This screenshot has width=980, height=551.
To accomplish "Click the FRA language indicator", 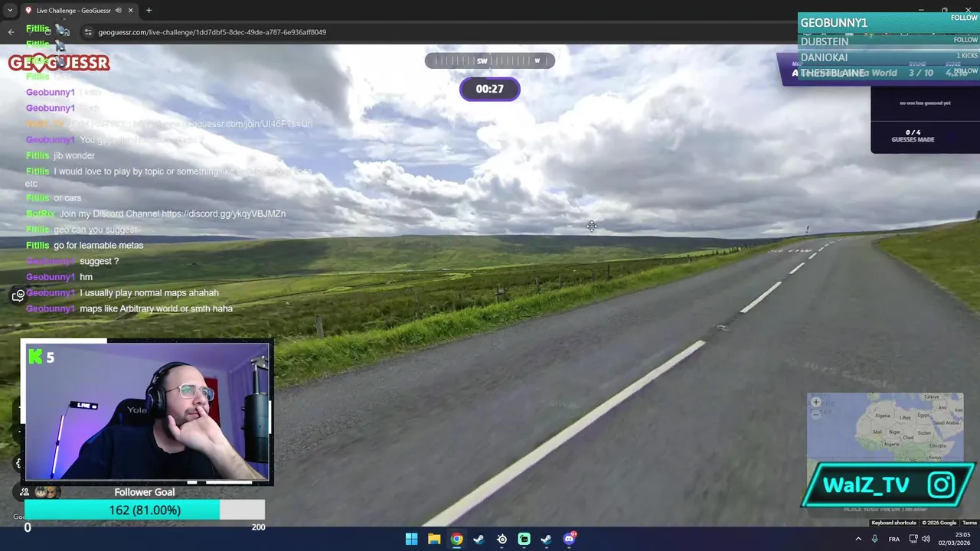I will click(x=894, y=539).
